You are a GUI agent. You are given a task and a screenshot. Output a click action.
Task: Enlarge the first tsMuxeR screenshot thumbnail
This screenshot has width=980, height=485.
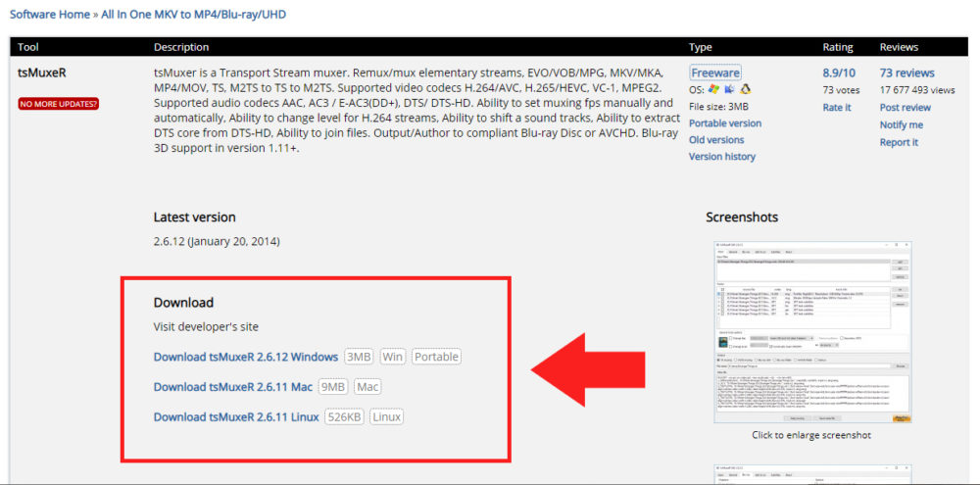point(811,332)
